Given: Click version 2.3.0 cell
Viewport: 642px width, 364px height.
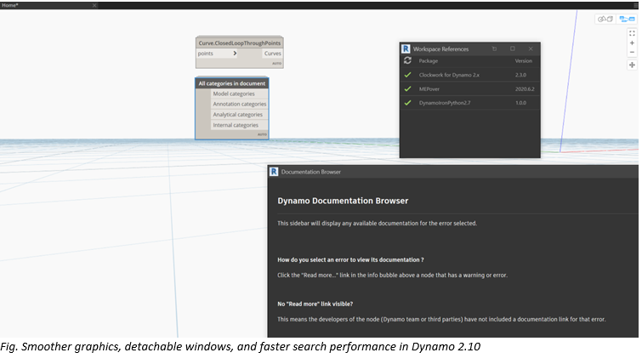Looking at the screenshot, I should click(x=520, y=75).
